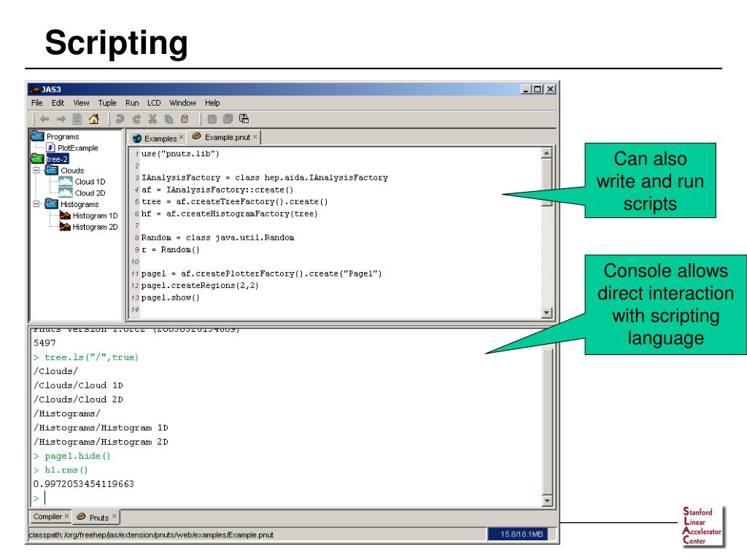
Task: Open the File menu
Action: (36, 103)
